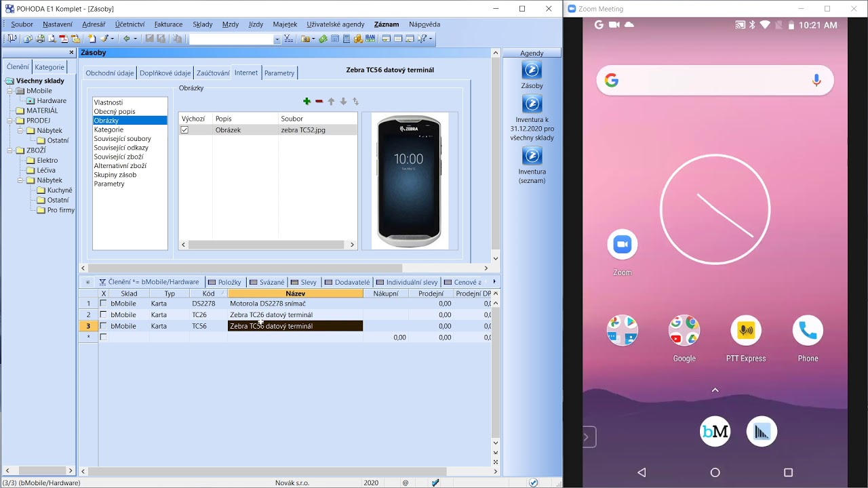The height and width of the screenshot is (488, 868).
Task: Tap the Android home circle button
Action: (715, 472)
